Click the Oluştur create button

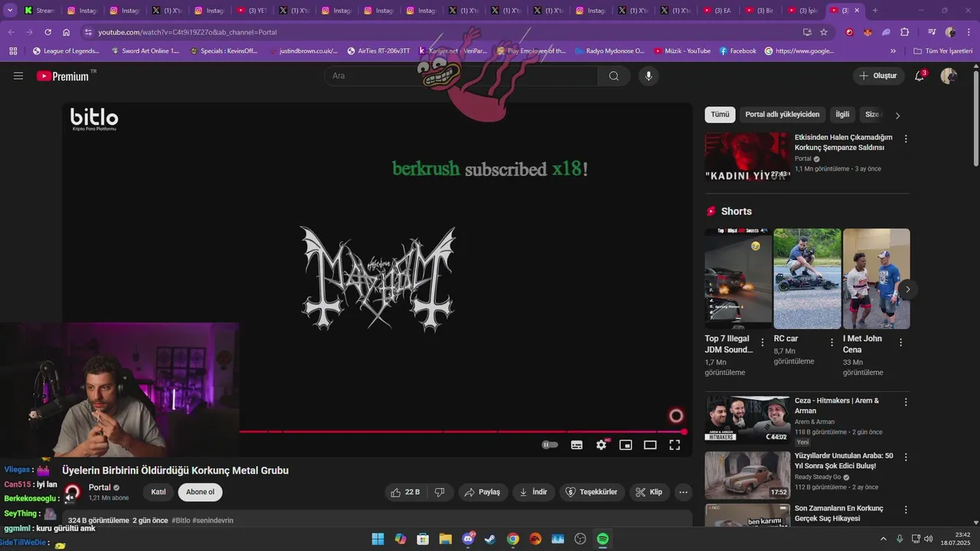click(x=879, y=76)
